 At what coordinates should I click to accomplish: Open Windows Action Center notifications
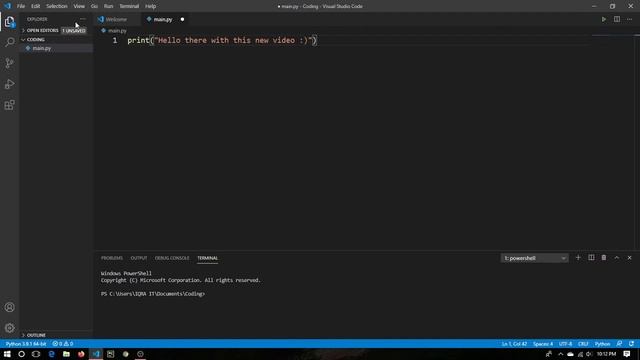coord(627,354)
